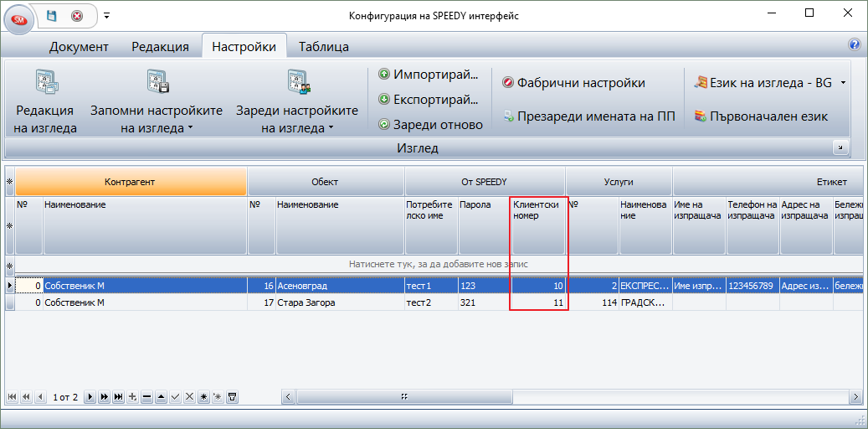Go to first record navigator icon
The height and width of the screenshot is (429, 868).
pos(12,397)
